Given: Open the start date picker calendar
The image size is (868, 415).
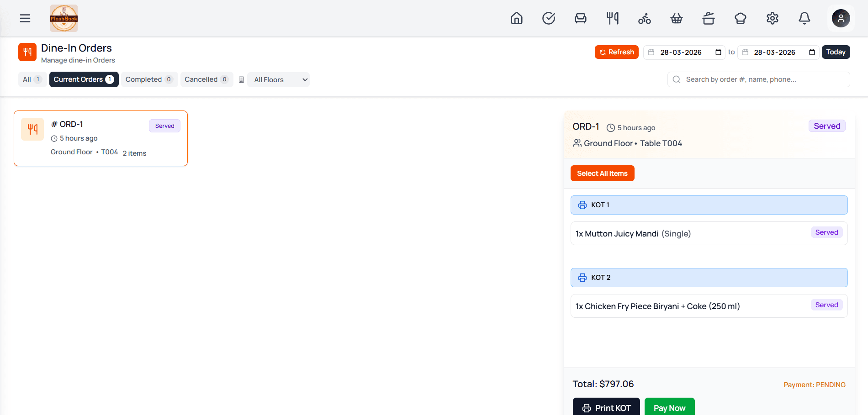Looking at the screenshot, I should (718, 53).
